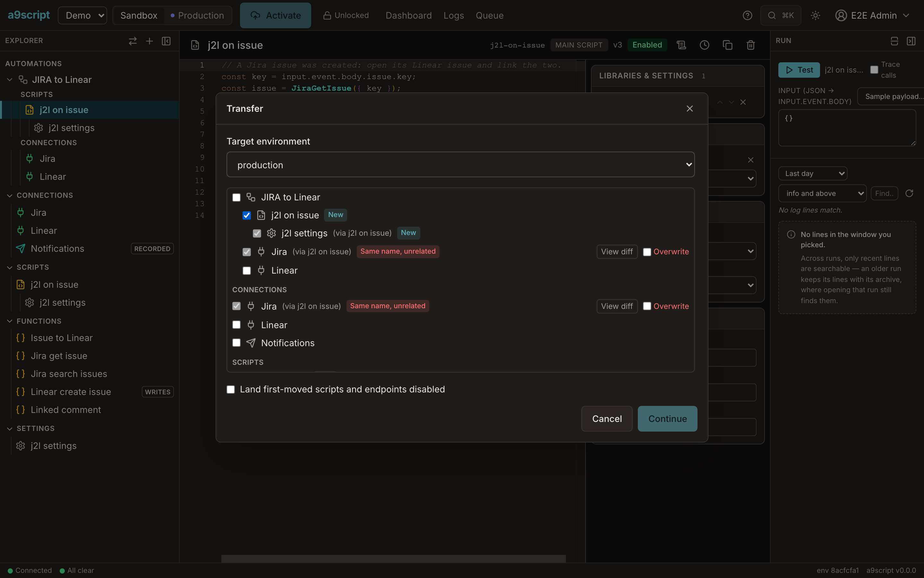This screenshot has width=924, height=578.
Task: Collapse the SCRIPTS section in Explorer
Action: [x=10, y=267]
